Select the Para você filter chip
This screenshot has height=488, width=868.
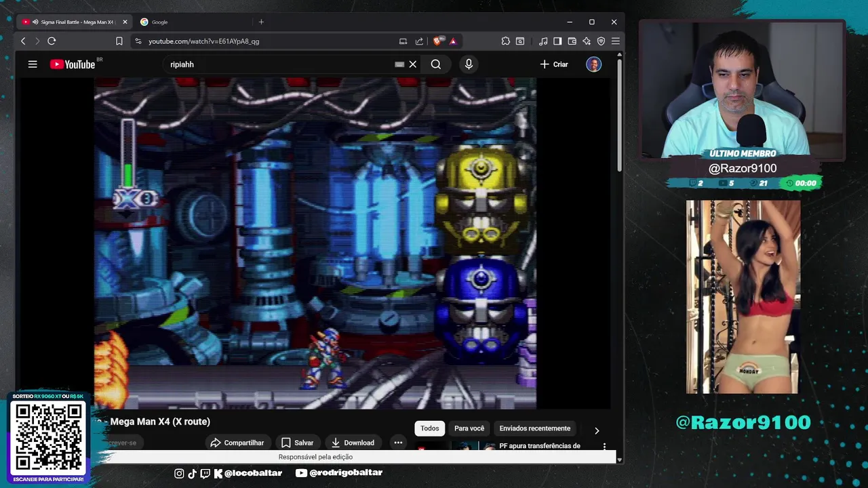coord(469,428)
